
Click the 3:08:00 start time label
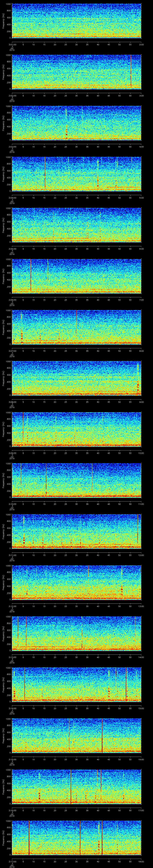point(12,402)
